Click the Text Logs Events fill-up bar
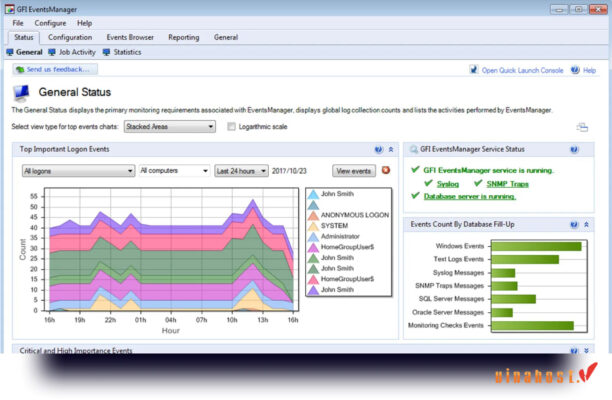Image resolution: width=612 pixels, height=400 pixels. (525, 260)
